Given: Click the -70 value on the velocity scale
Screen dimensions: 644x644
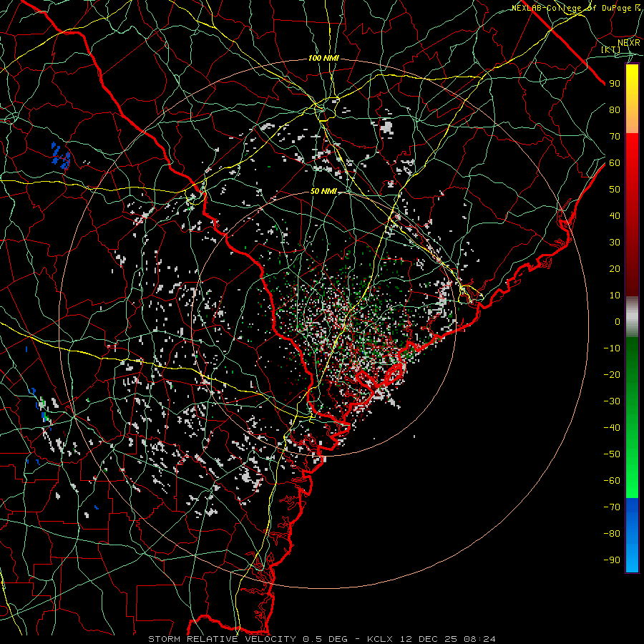Looking at the screenshot, I should click(x=612, y=507).
